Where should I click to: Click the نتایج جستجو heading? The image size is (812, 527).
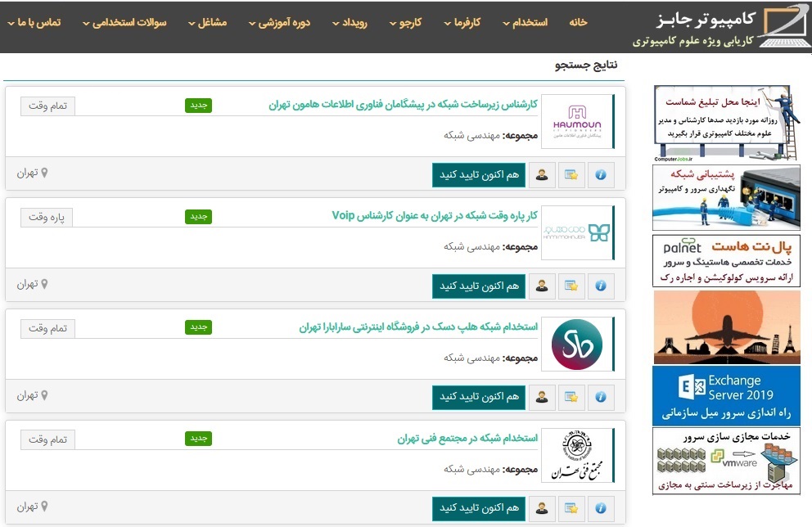pos(586,65)
